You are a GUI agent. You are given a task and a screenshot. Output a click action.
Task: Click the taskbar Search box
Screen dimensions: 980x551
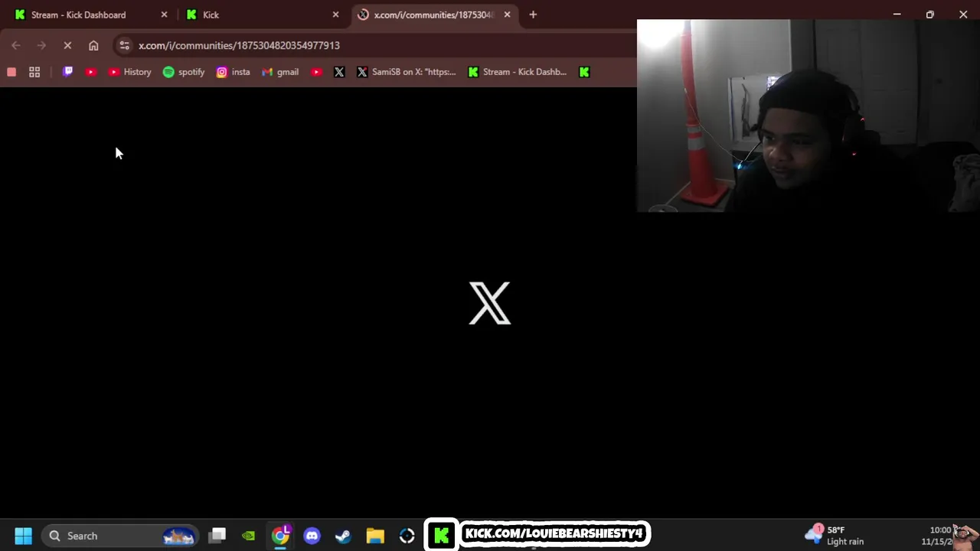click(120, 536)
